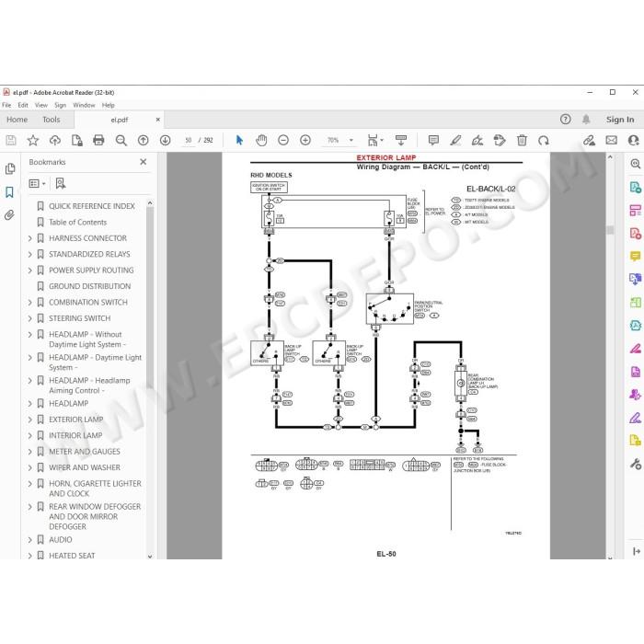
Task: Upload file to cloud icon
Action: [x=54, y=141]
